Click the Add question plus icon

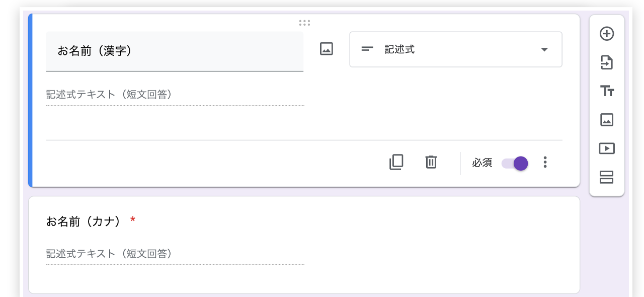(x=607, y=34)
